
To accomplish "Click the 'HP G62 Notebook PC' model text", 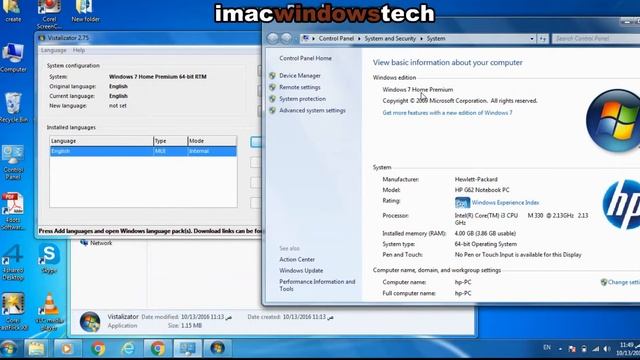I will 482,190.
